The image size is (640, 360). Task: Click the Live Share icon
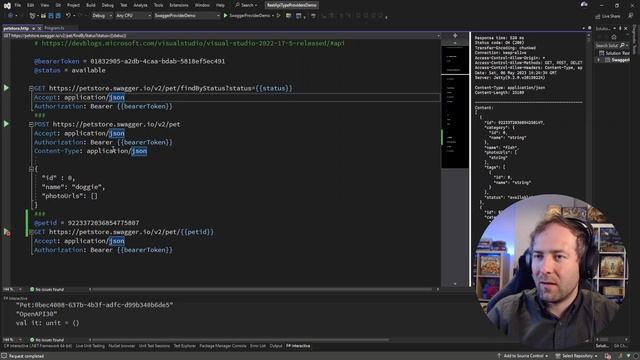tap(598, 16)
